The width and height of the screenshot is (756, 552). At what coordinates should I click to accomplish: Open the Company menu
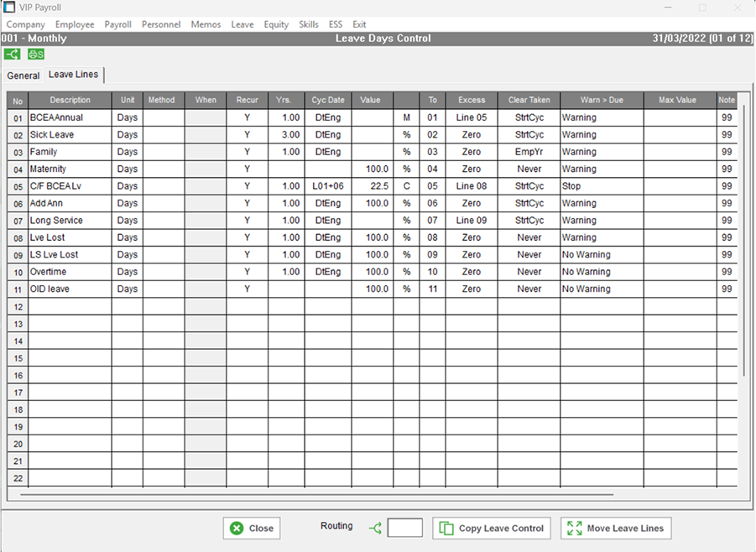tap(25, 24)
